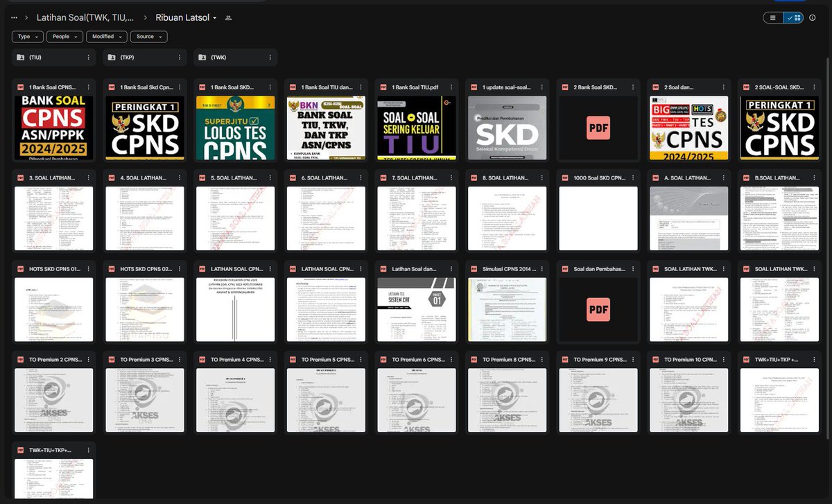Image resolution: width=832 pixels, height=504 pixels.
Task: Select the Bank Soal TIU, TKW, dan TKP thumbnail
Action: point(327,128)
